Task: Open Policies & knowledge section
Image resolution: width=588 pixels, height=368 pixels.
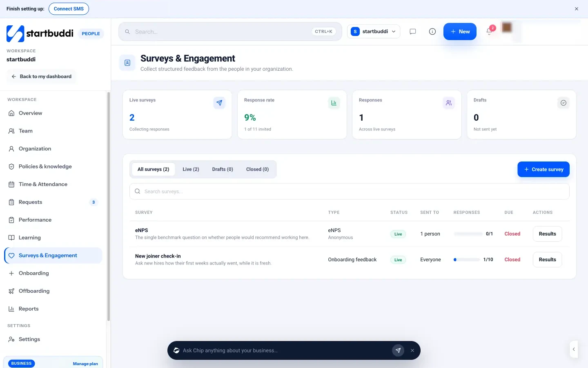Action: (53, 166)
